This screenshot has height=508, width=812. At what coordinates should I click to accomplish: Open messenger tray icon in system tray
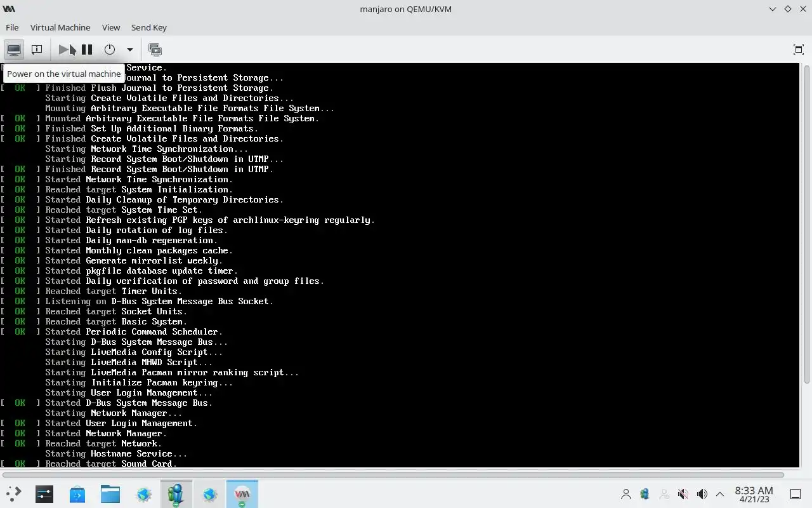(x=645, y=494)
